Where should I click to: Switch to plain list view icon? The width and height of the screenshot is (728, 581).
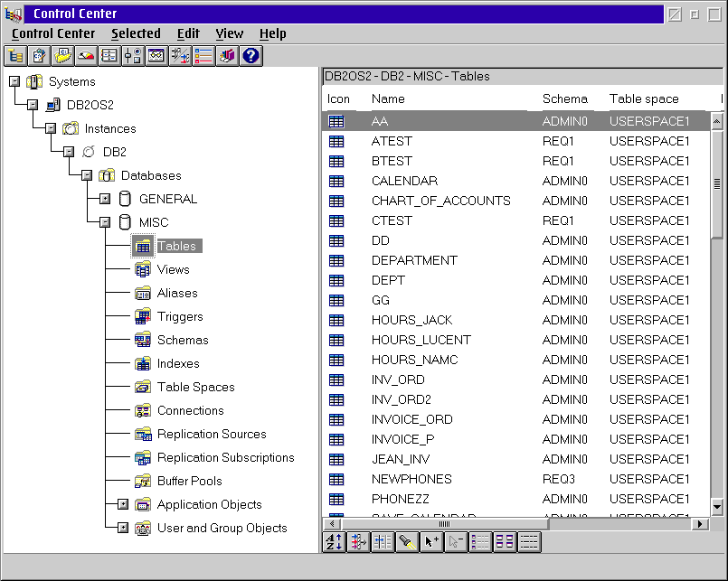click(x=529, y=541)
